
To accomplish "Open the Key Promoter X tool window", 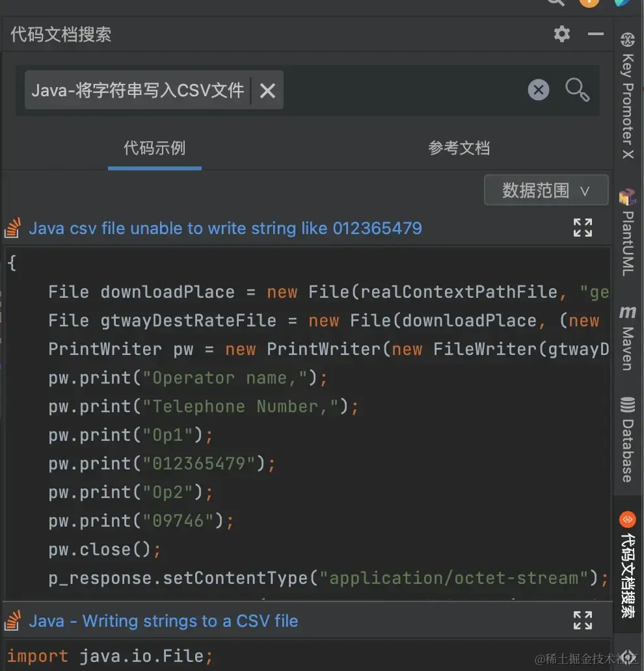I will pos(628,96).
